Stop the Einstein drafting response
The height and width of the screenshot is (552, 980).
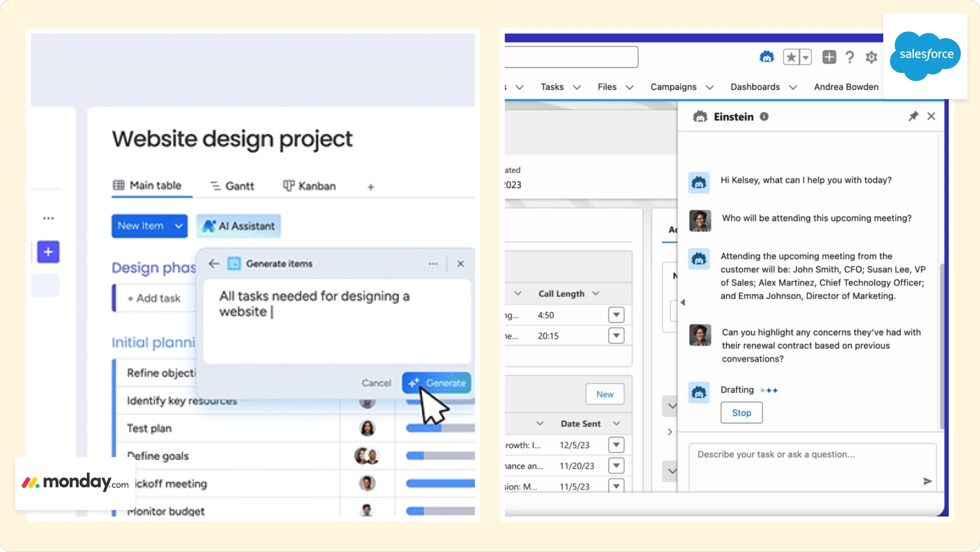coord(741,413)
